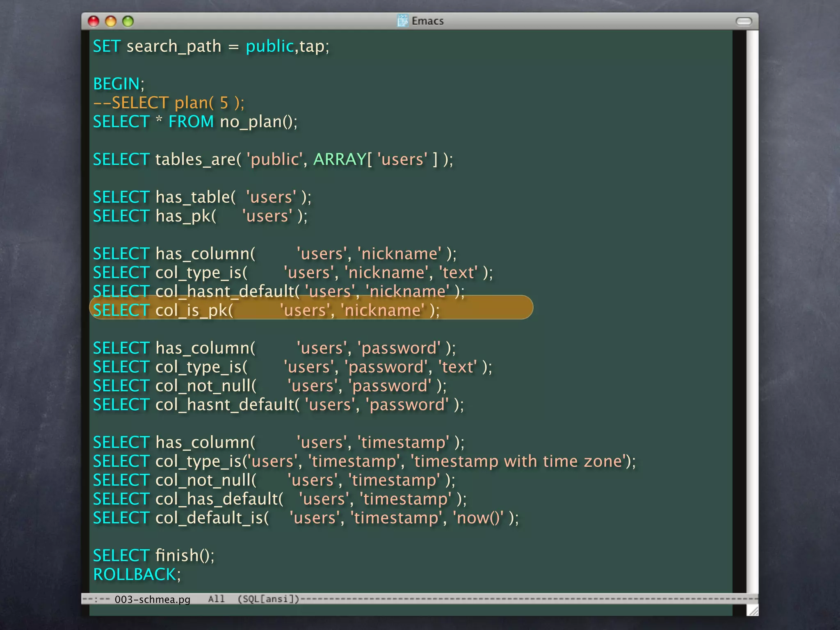Screen dimensions: 840x630
Task: Click col_not_null( 'users', 'password' ) line
Action: [x=269, y=386]
